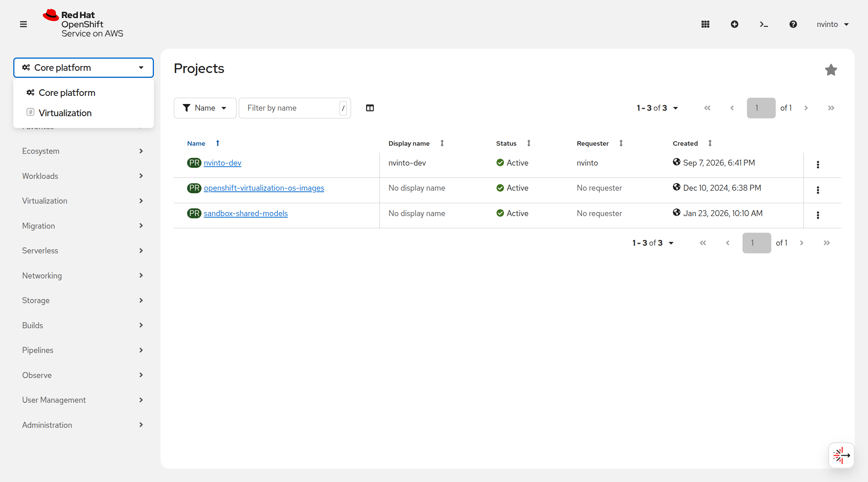Click the quick create plus icon

point(734,24)
